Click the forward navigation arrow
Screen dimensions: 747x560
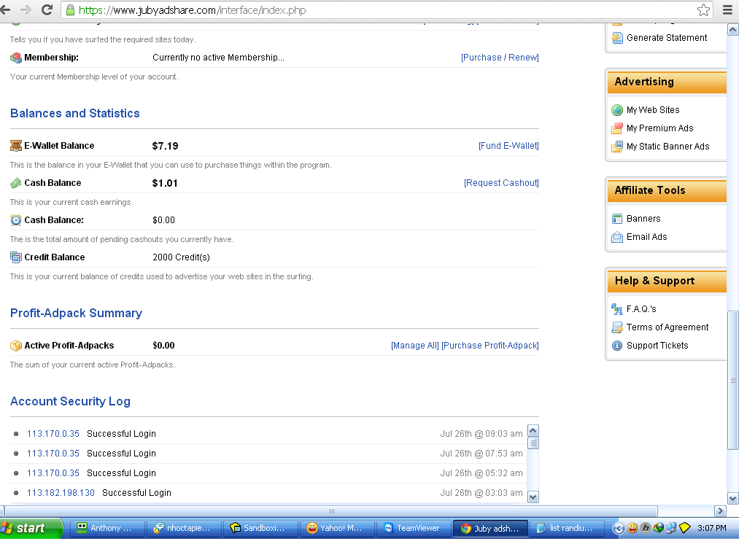tap(26, 9)
